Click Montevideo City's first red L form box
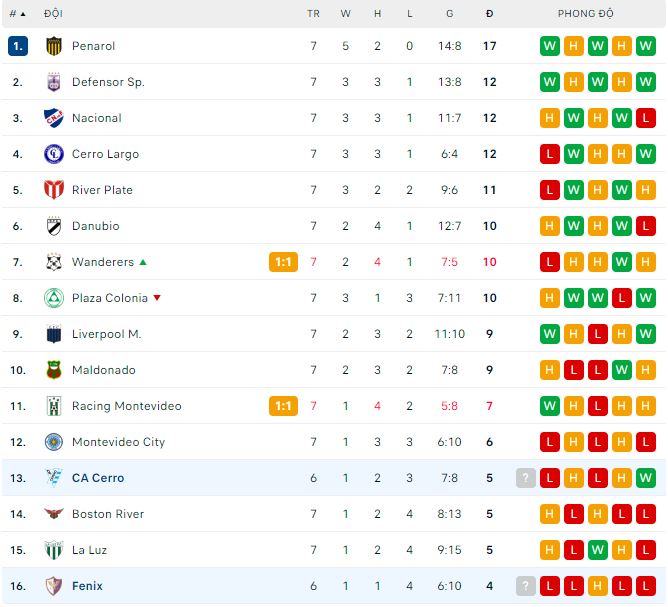 click(x=550, y=442)
